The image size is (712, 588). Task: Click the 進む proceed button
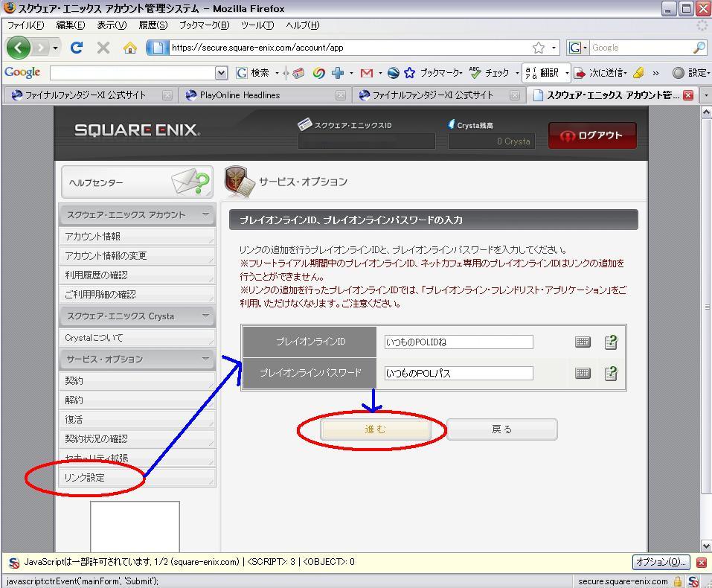(x=375, y=429)
